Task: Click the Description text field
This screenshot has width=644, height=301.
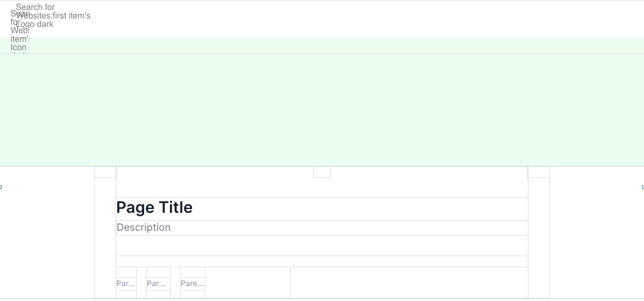Action: (144, 228)
